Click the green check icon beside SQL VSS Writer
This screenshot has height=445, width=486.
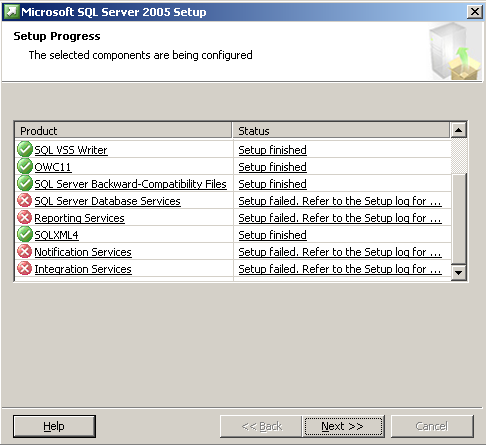point(25,149)
